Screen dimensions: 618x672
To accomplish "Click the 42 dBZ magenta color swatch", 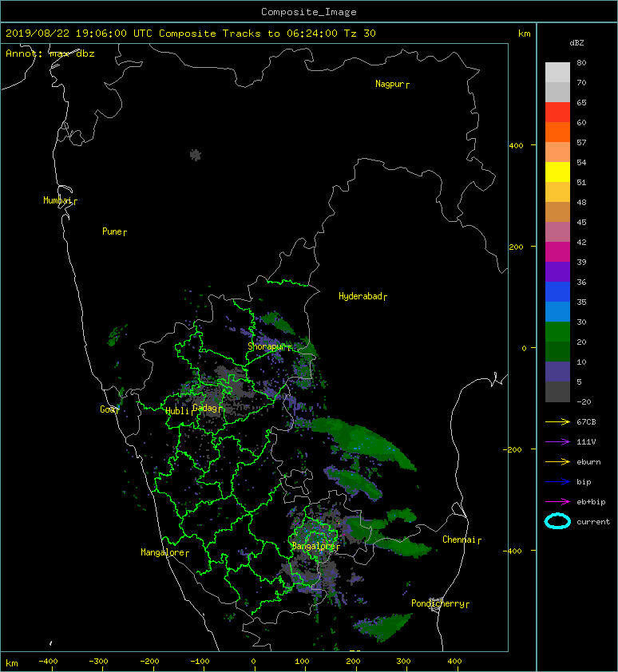I will (557, 252).
